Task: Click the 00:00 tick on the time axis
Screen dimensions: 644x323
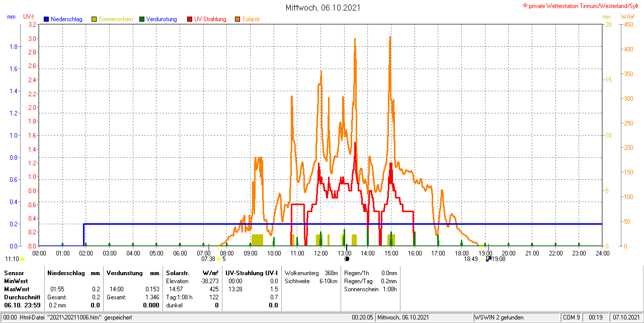Action: [x=39, y=253]
